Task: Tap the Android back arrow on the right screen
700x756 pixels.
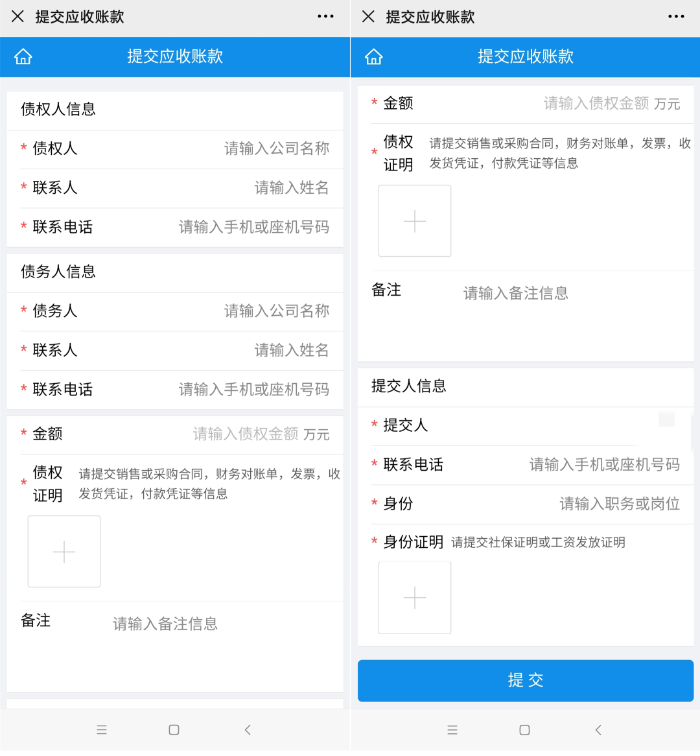Action: [x=598, y=730]
